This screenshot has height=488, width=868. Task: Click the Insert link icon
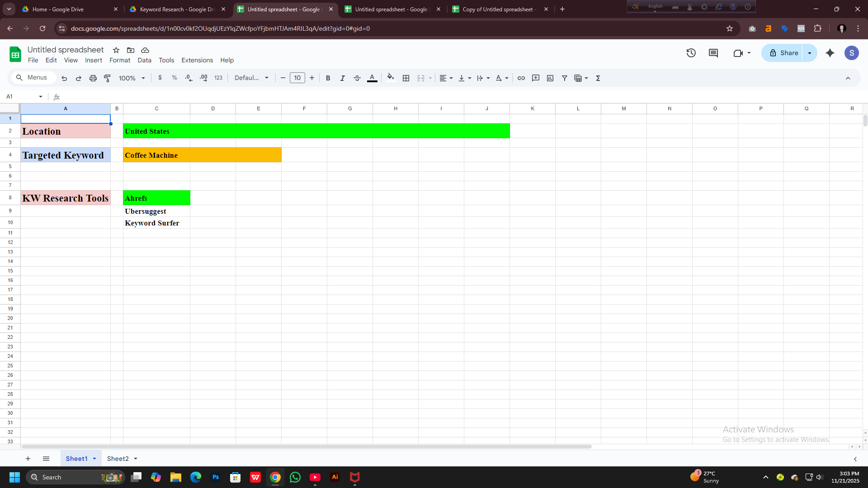(x=521, y=78)
